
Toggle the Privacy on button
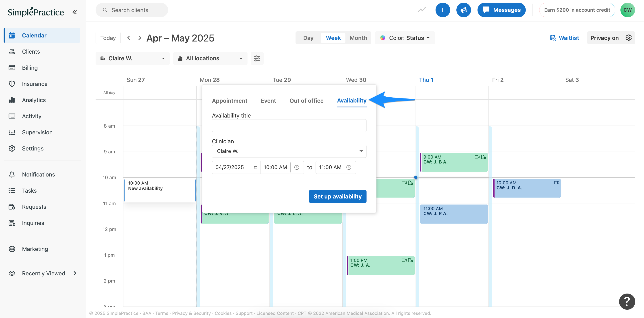tap(604, 38)
